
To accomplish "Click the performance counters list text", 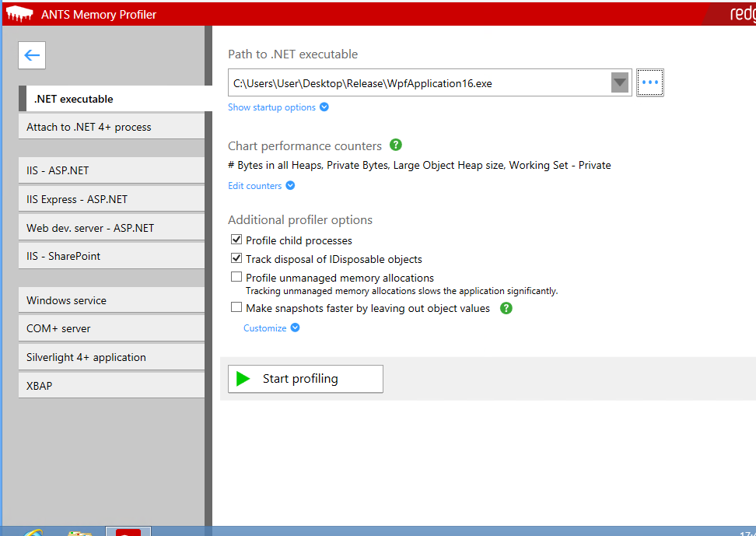I will pyautogui.click(x=419, y=165).
